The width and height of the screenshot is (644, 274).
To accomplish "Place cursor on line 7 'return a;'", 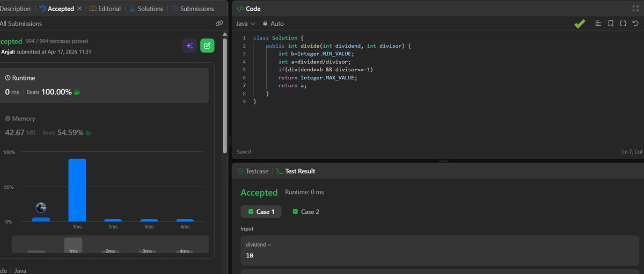I will pos(292,86).
